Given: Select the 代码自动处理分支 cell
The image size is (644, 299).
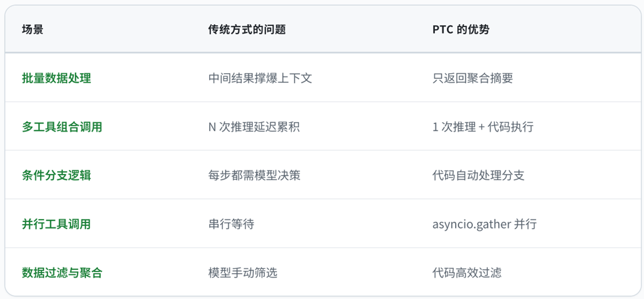Looking at the screenshot, I should (478, 175).
